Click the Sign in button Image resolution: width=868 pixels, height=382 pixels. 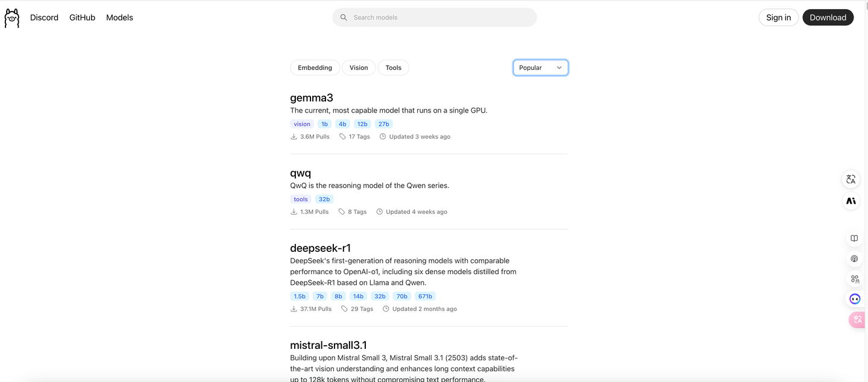click(778, 17)
